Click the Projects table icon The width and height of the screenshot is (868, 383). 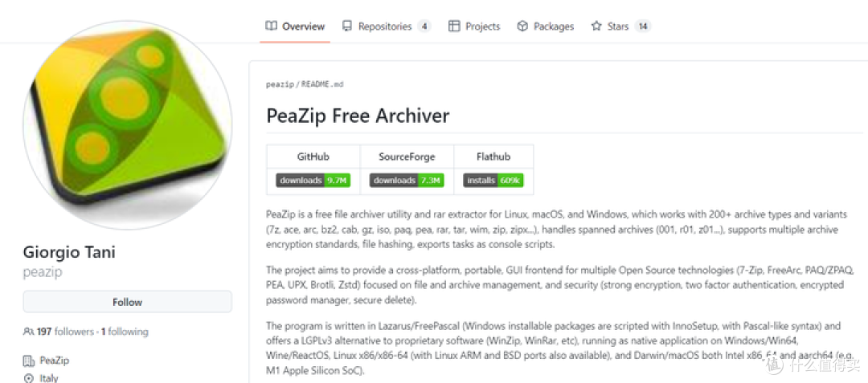click(454, 26)
